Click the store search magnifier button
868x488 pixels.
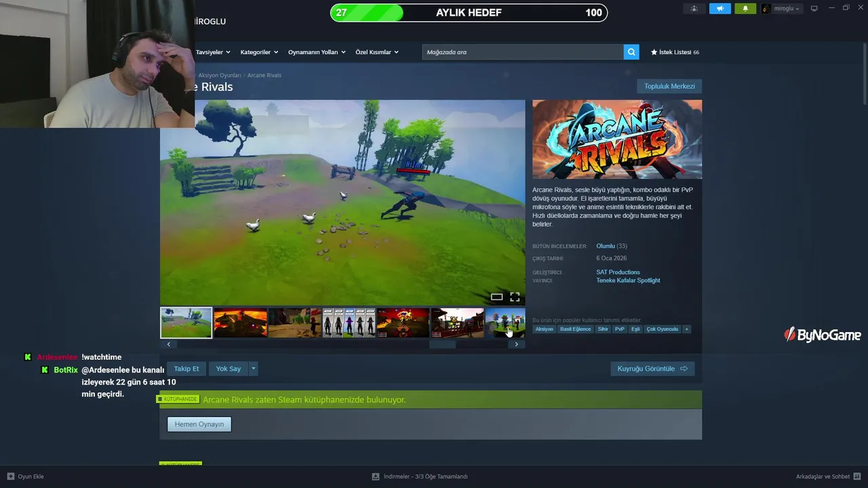[x=631, y=52]
